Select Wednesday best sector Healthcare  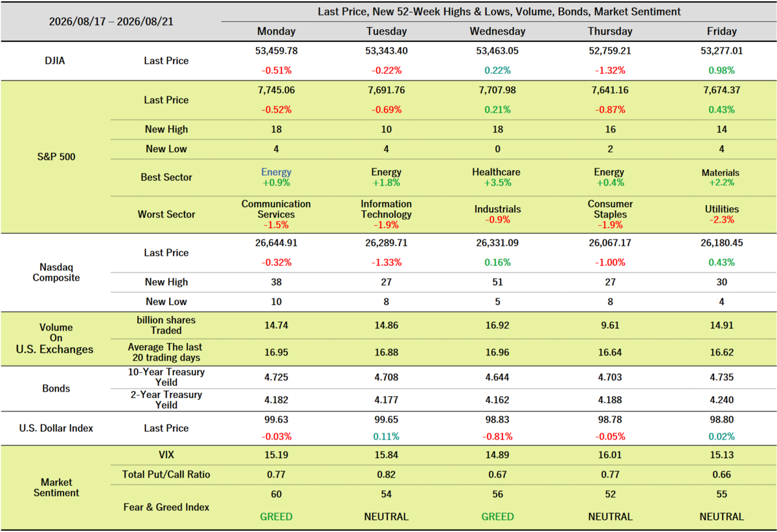click(497, 173)
